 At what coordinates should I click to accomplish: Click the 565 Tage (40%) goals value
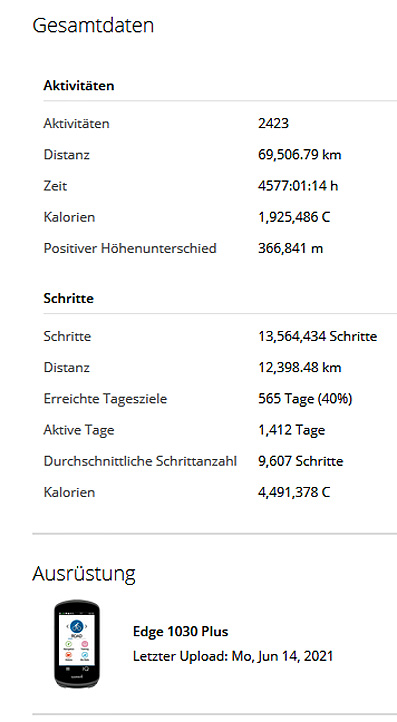tap(305, 399)
